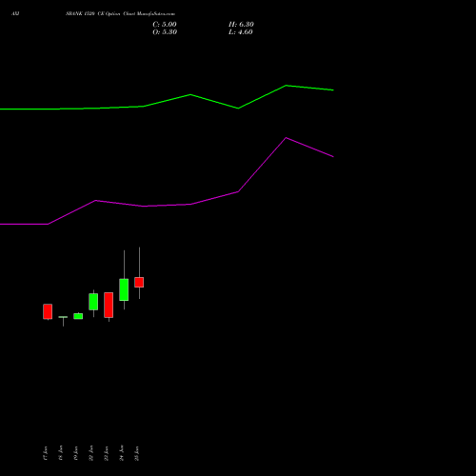
Task: Click the small green candle above 19 Jun
Action: 78,316
